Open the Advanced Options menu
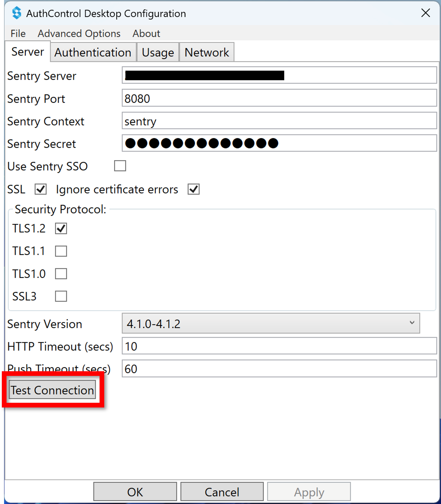Screen dimensions: 441x504 [x=79, y=33]
